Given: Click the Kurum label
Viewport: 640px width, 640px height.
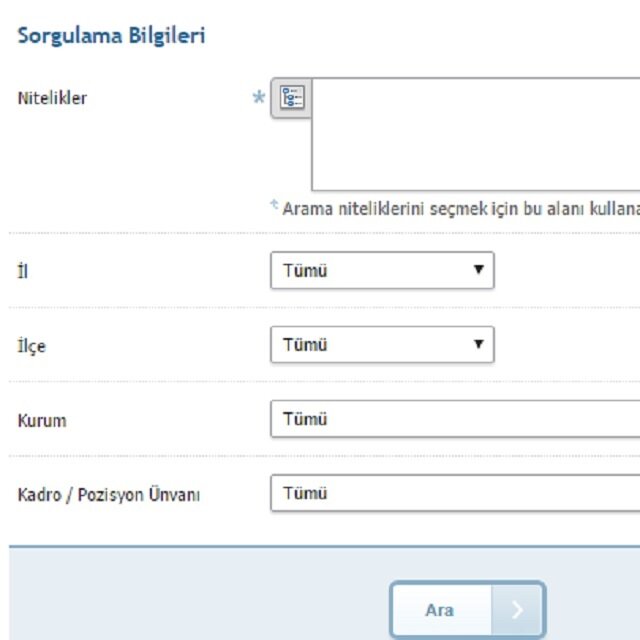Looking at the screenshot, I should pos(42,420).
